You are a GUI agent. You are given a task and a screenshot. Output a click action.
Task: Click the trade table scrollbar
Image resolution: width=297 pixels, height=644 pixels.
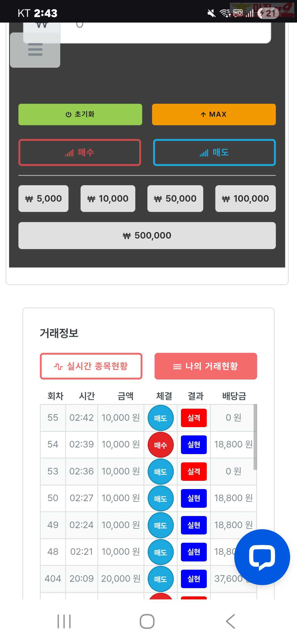(x=255, y=437)
